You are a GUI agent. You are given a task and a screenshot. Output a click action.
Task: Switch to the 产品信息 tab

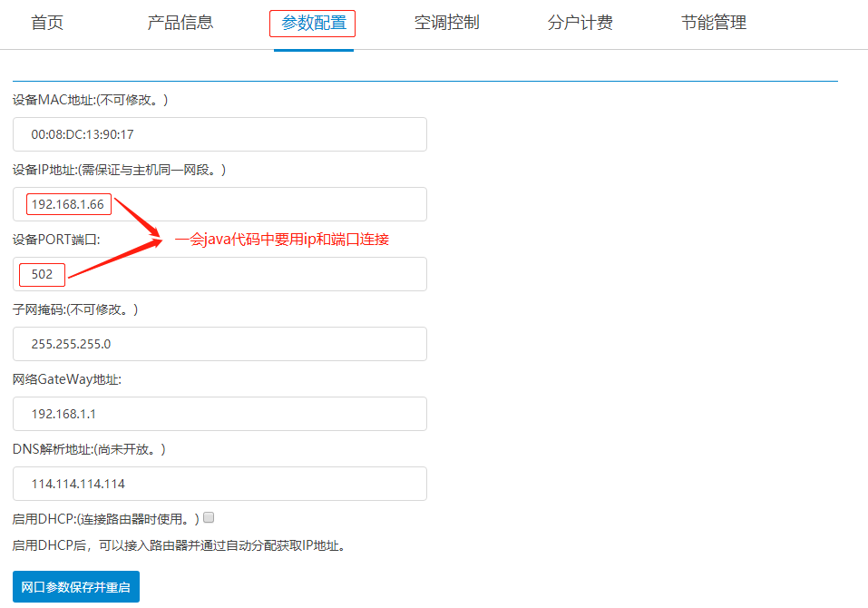coord(180,23)
